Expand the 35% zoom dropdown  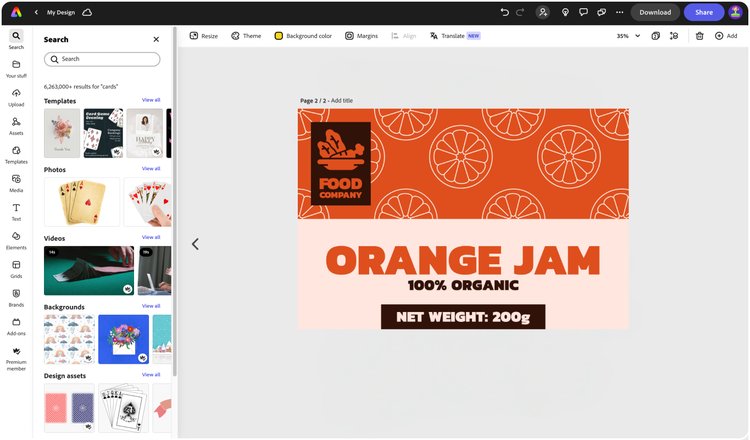[x=628, y=36]
